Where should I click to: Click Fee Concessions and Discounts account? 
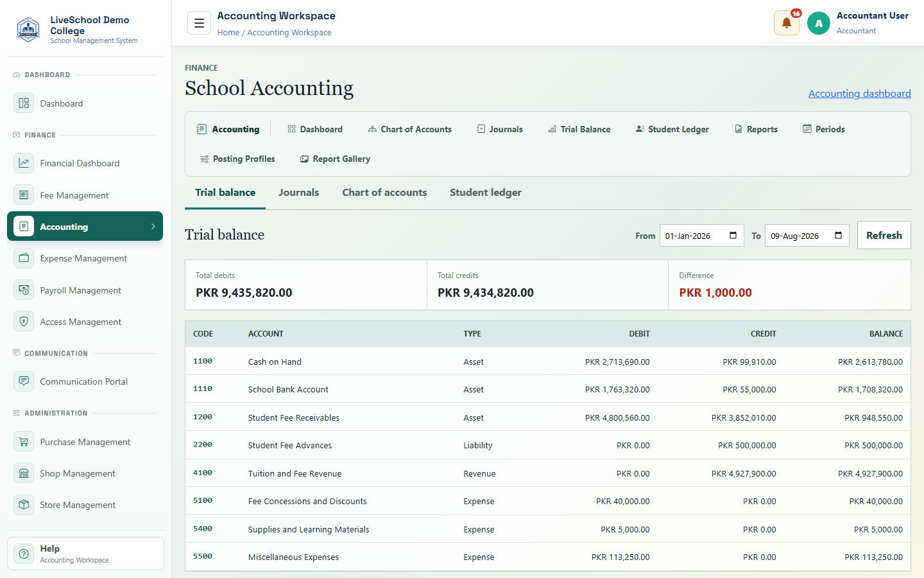pos(307,502)
